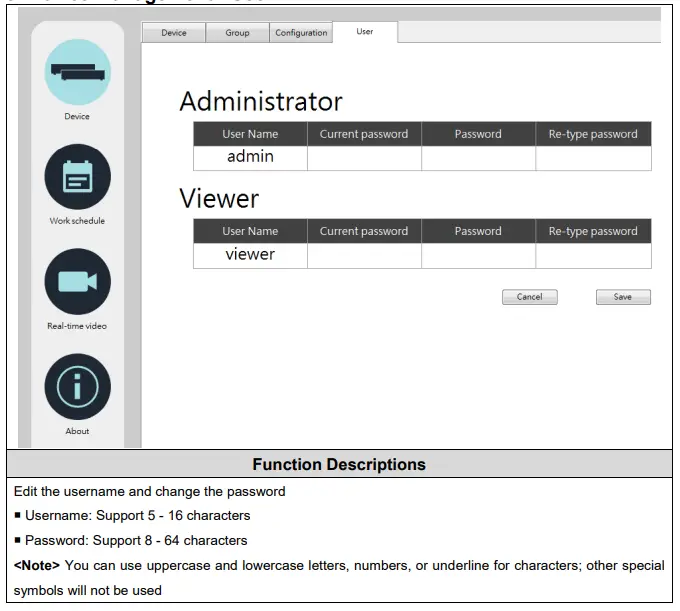
Task: Focus the Viewer current password field
Action: [364, 255]
